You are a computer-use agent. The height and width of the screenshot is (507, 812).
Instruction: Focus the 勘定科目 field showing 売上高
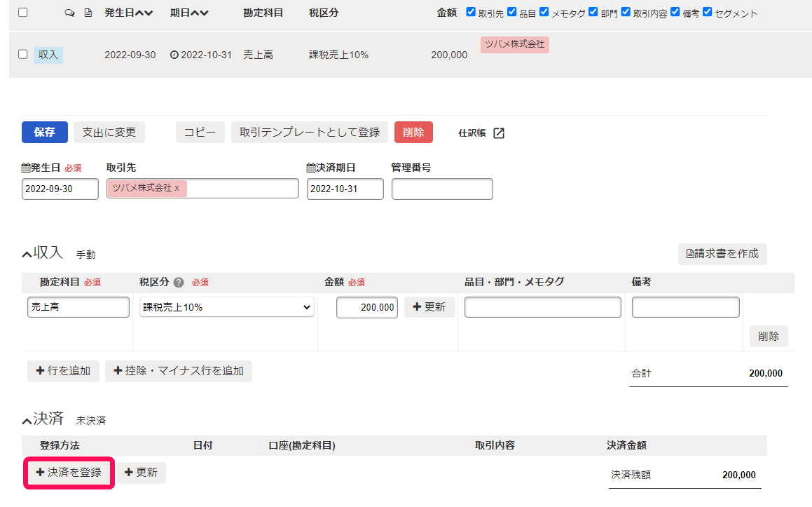click(78, 307)
